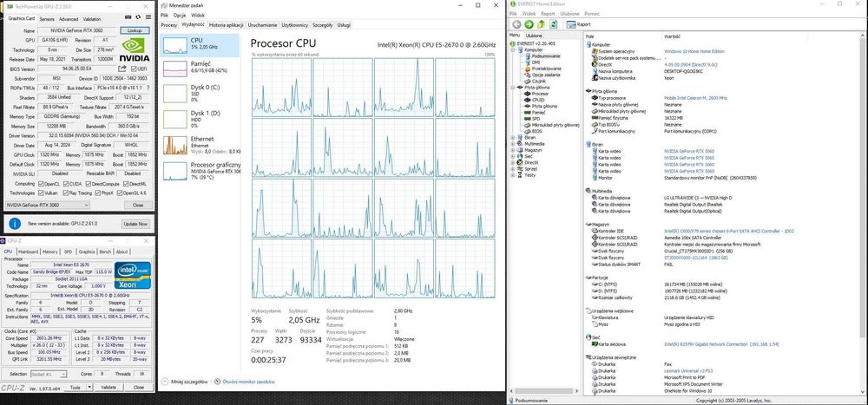
Task: Expand the Multimedia node in EVEREST tree
Action: (x=513, y=143)
